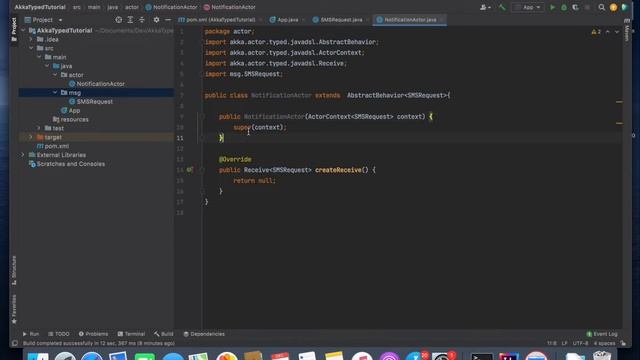Collapse the java folder
Viewport: 640px width, 360px height.
pyautogui.click(x=47, y=66)
